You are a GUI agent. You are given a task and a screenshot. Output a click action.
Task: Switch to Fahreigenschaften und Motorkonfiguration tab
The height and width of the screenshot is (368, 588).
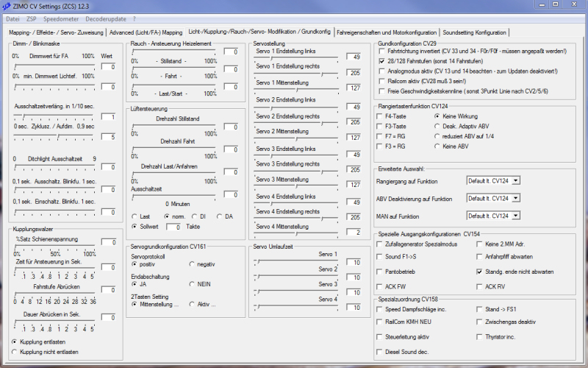tap(387, 32)
